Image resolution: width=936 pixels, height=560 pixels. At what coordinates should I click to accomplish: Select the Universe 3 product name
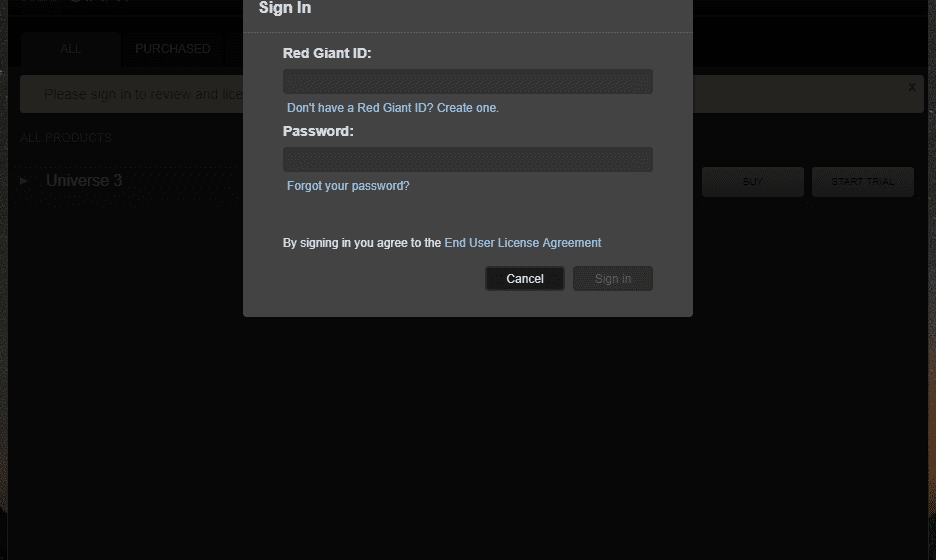pyautogui.click(x=84, y=180)
